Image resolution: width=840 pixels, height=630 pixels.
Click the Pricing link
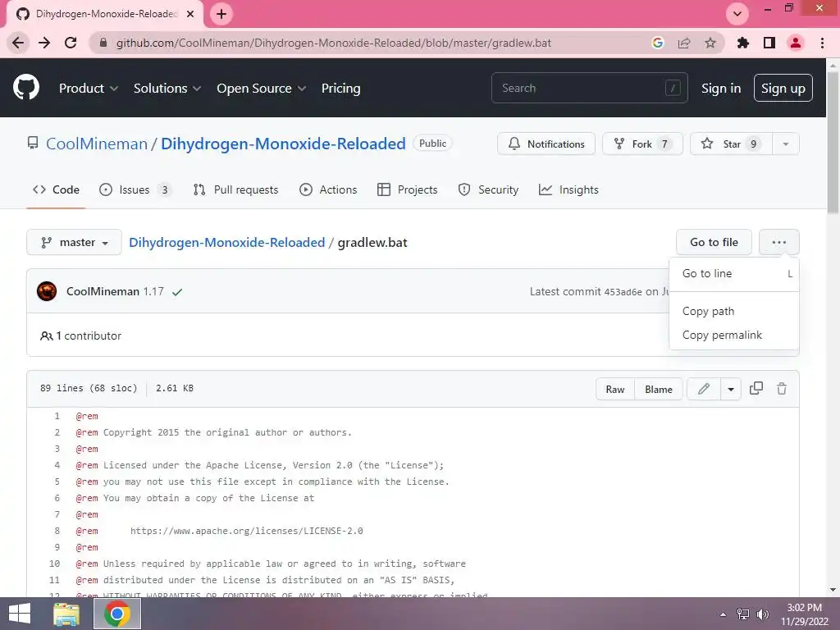click(x=340, y=88)
